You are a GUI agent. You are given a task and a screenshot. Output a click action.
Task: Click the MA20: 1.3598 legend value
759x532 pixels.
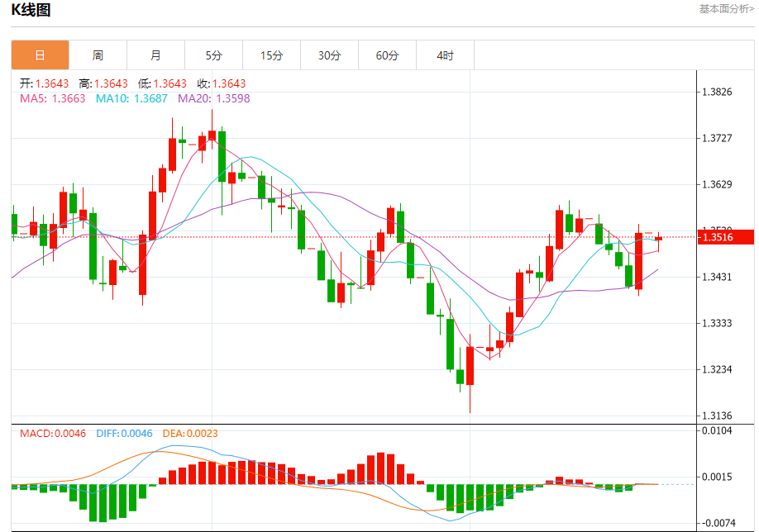(x=213, y=98)
